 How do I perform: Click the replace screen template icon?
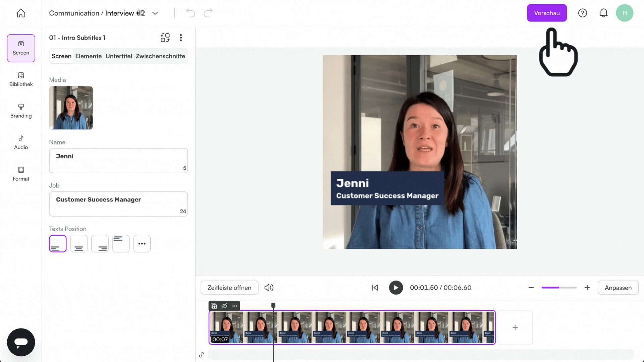(165, 38)
